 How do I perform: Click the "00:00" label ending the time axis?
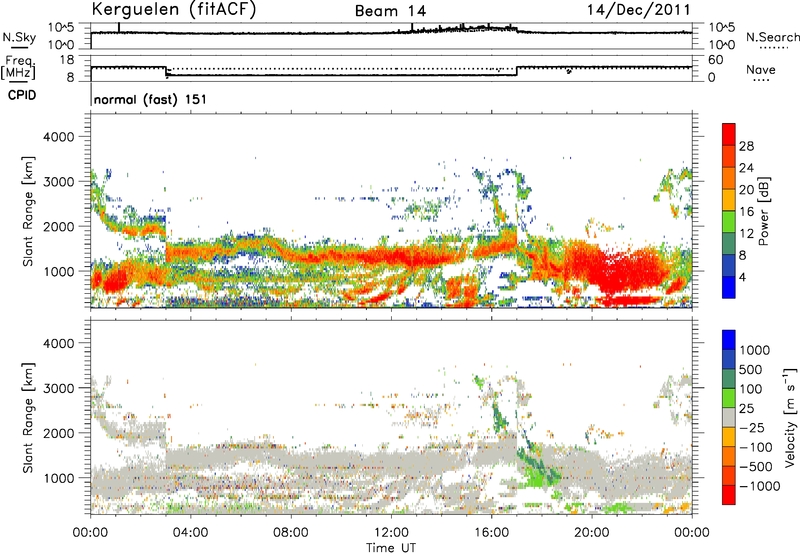(x=692, y=533)
